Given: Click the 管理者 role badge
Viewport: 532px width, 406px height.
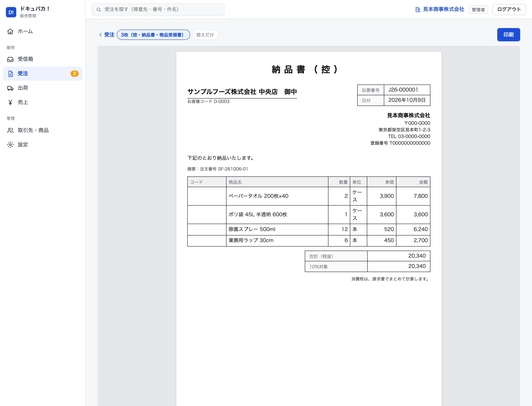Looking at the screenshot, I should click(x=478, y=10).
